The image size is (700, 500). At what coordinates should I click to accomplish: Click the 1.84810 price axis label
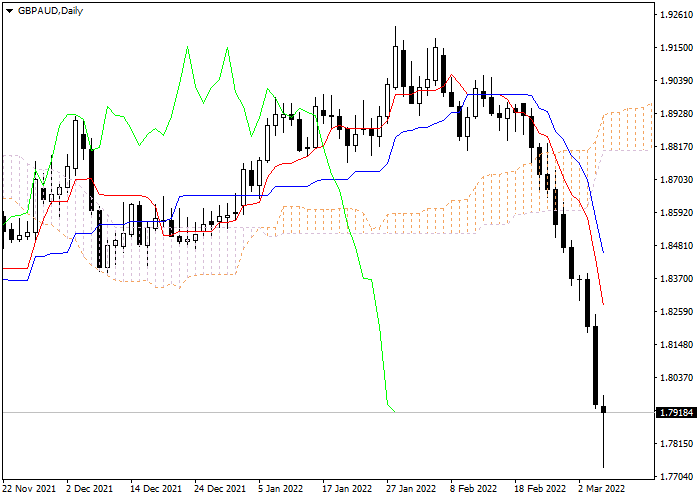(x=677, y=246)
